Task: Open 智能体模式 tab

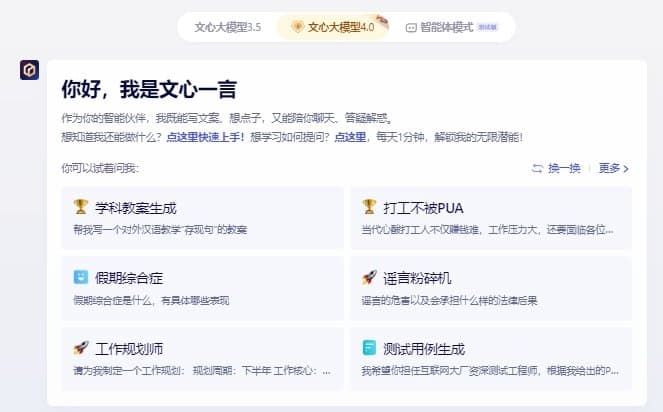Action: coord(452,27)
